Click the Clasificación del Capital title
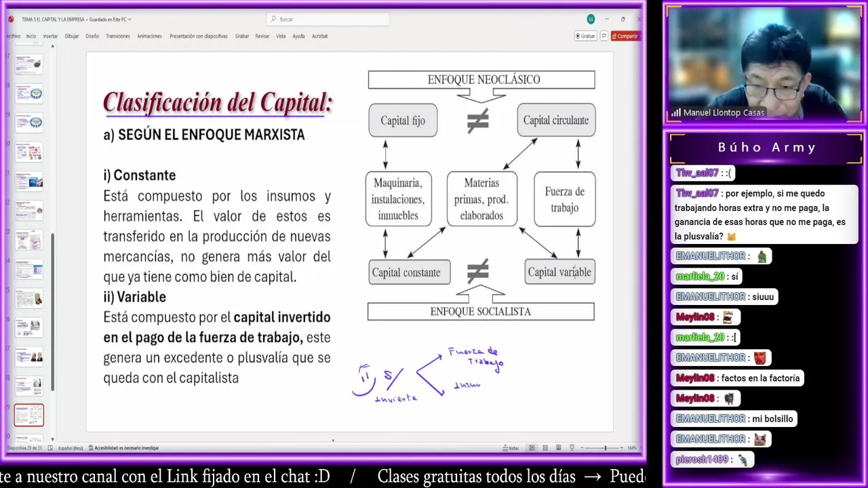 click(217, 102)
